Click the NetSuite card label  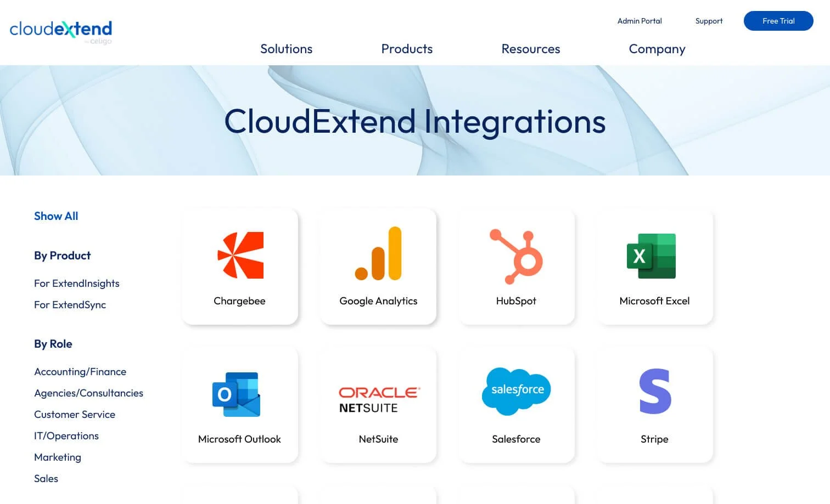click(378, 439)
